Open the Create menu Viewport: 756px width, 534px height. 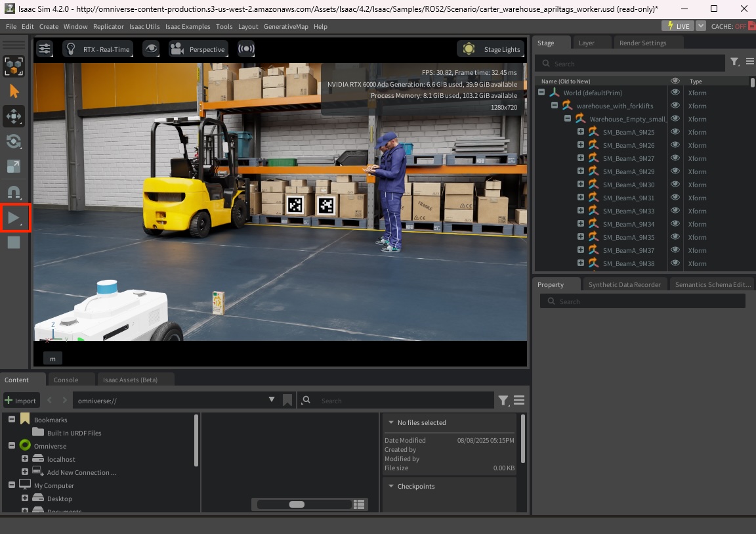click(x=49, y=26)
